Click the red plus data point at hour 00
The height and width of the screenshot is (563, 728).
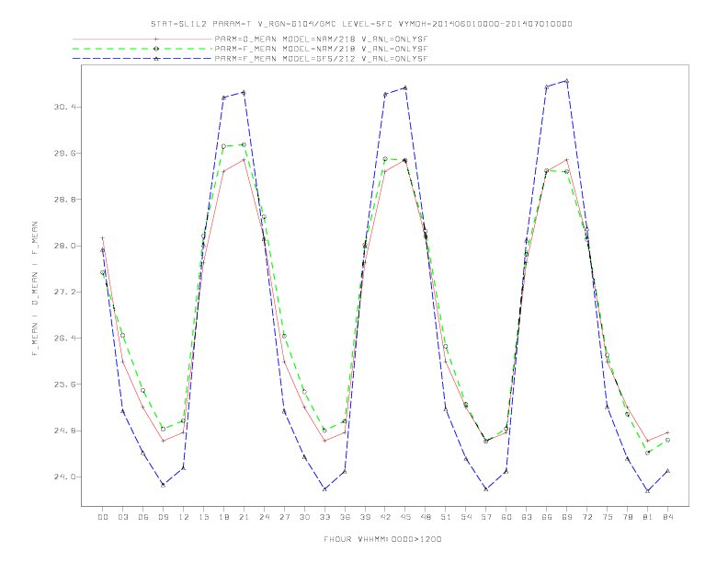[103, 238]
